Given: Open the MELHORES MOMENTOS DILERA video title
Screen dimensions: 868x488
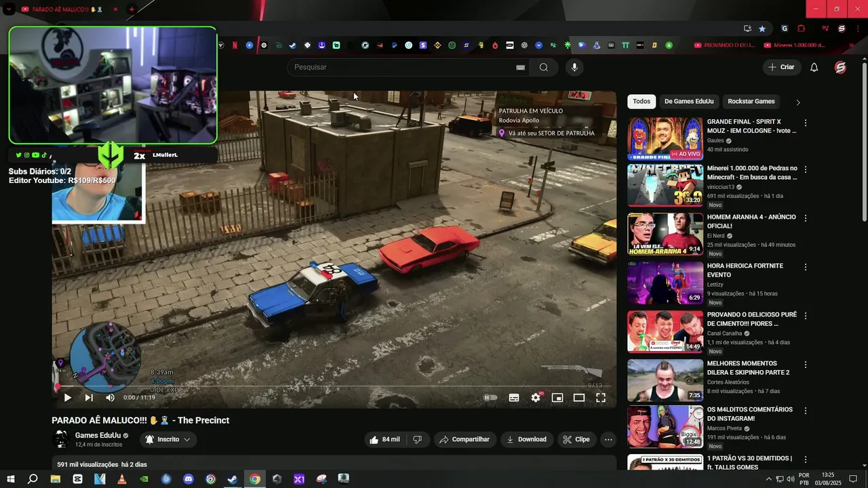Looking at the screenshot, I should click(749, 368).
